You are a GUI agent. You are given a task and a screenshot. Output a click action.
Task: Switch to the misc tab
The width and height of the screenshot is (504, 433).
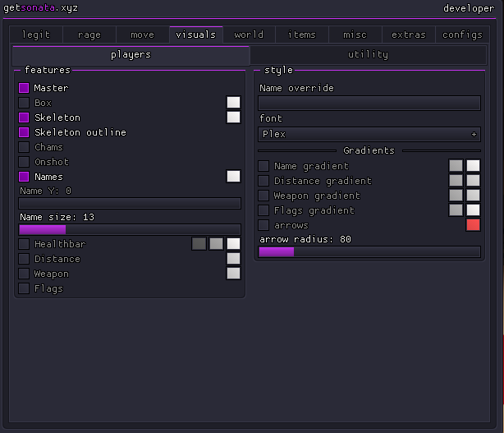[x=355, y=35]
